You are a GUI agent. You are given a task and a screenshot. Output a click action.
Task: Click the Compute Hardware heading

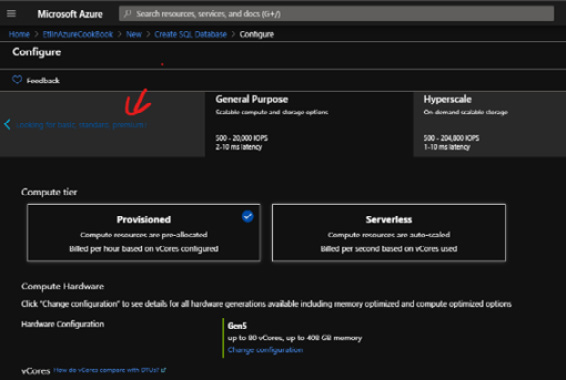[62, 286]
